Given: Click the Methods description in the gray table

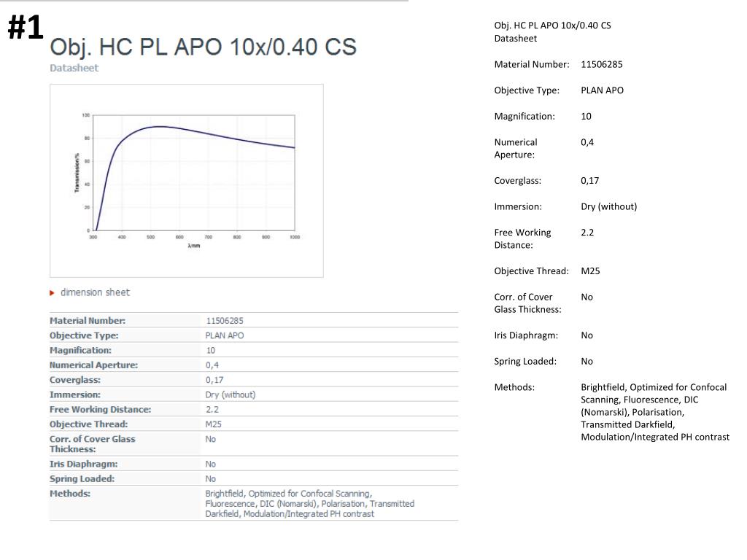Looking at the screenshot, I should coord(309,504).
